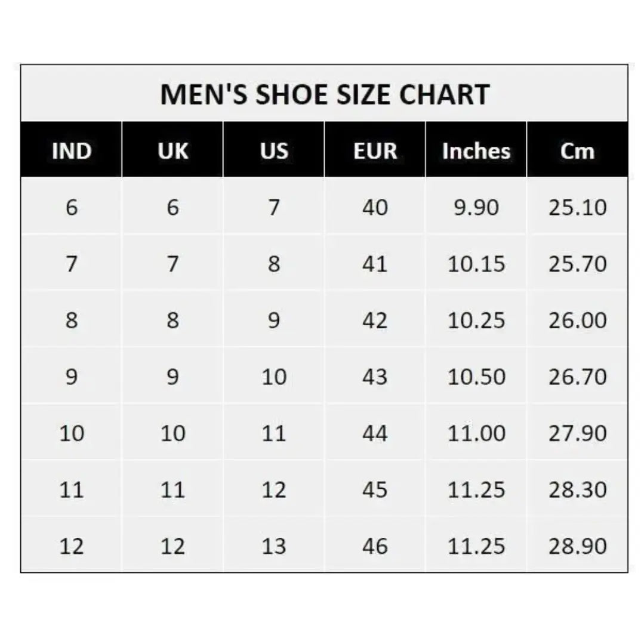Screen dimensions: 644x644
Task: Select the 28.30 cm cell
Action: pos(577,489)
